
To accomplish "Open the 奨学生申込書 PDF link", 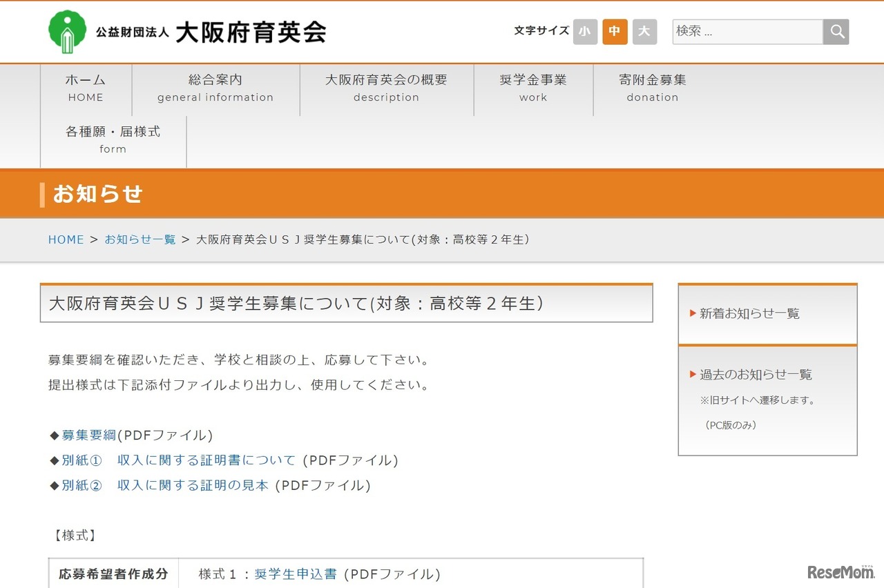I will 296,574.
